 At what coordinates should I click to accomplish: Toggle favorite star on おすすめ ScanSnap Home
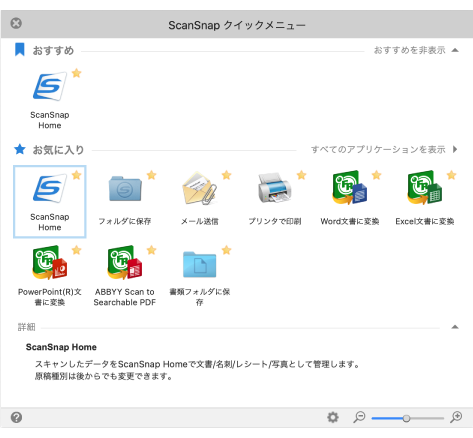click(77, 73)
